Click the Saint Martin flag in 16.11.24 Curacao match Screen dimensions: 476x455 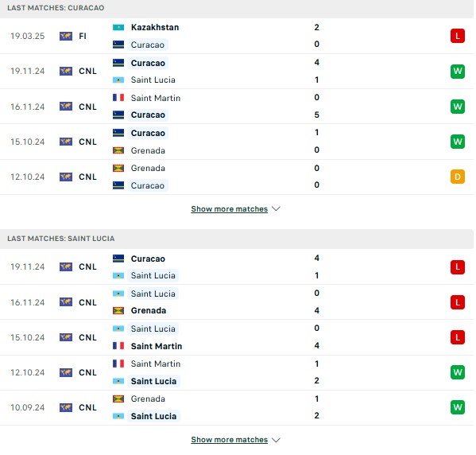[118, 98]
